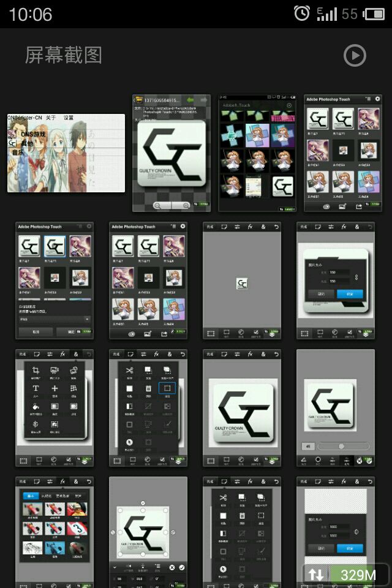Open the bottom-row scissors selection menu thumbnail
Image resolution: width=392 pixels, height=588 pixels.
[x=242, y=532]
